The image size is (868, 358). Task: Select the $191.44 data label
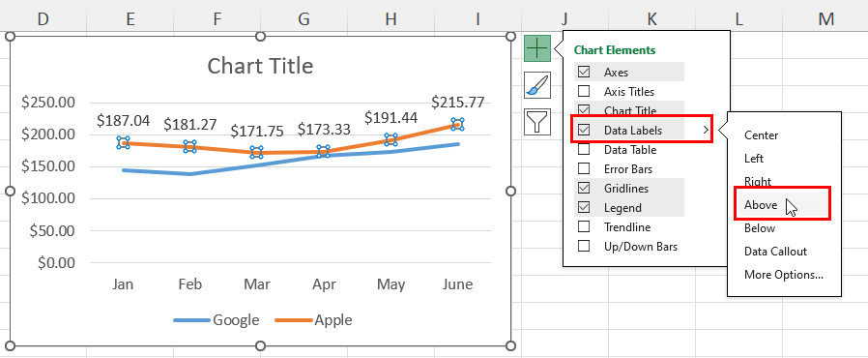391,117
